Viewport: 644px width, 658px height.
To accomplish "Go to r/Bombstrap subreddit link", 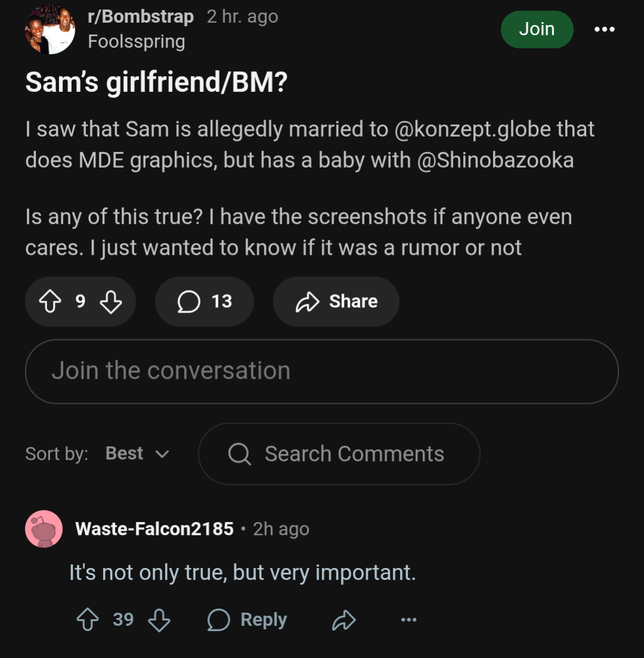I will click(x=140, y=17).
